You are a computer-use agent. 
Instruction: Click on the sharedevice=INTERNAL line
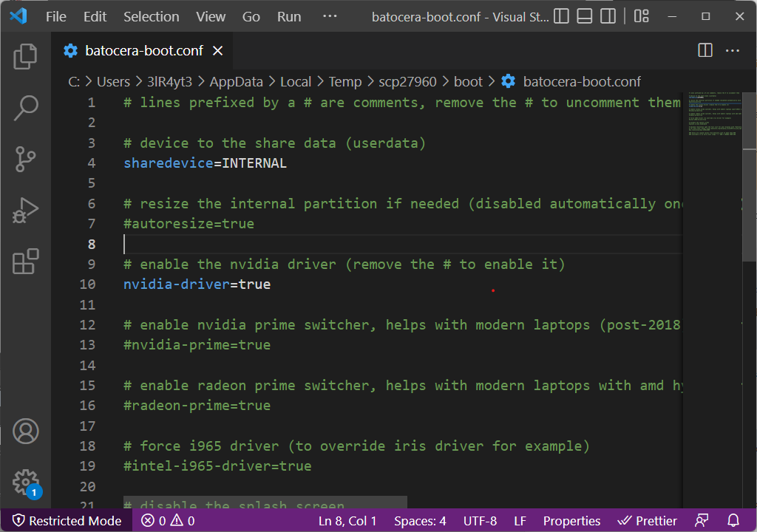point(206,163)
